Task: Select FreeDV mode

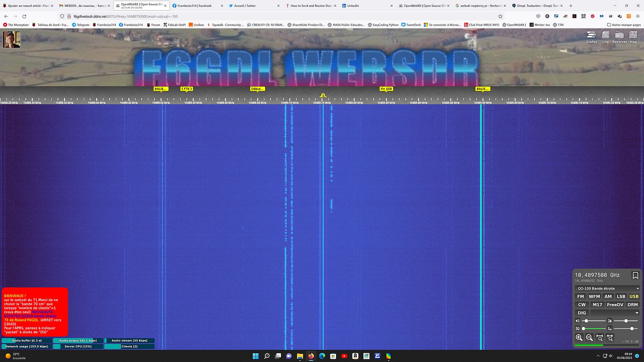Action: pyautogui.click(x=615, y=304)
